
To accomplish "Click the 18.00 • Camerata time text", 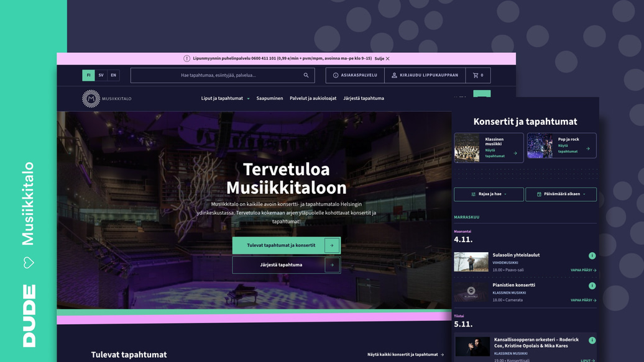I will pyautogui.click(x=508, y=300).
